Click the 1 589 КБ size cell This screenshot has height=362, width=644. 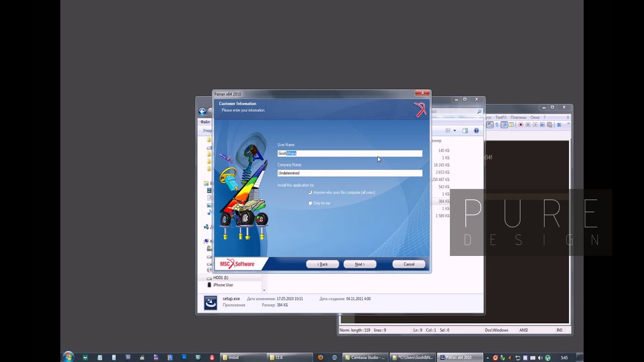[x=443, y=216]
